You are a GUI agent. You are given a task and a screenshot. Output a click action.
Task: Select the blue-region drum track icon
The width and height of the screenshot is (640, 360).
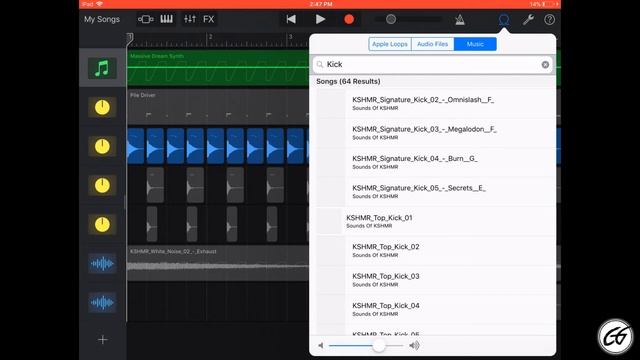[x=102, y=146]
